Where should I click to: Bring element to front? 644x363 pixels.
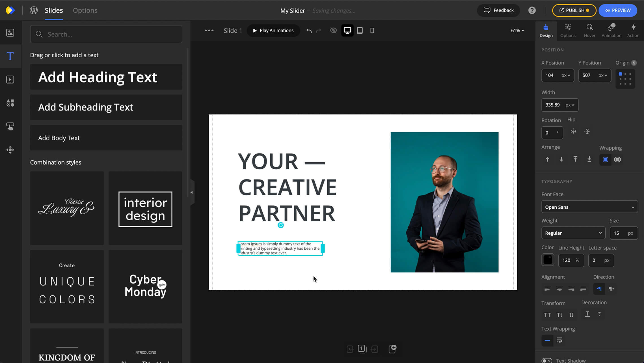click(575, 159)
